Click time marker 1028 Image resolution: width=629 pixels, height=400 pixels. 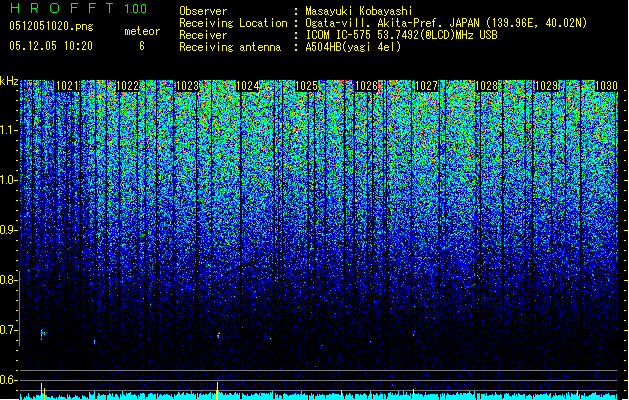486,86
